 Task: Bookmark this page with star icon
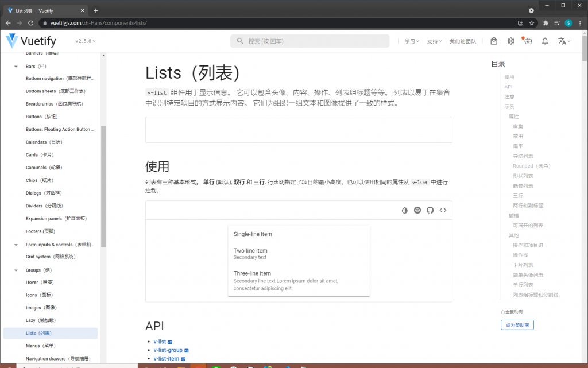[x=532, y=23]
